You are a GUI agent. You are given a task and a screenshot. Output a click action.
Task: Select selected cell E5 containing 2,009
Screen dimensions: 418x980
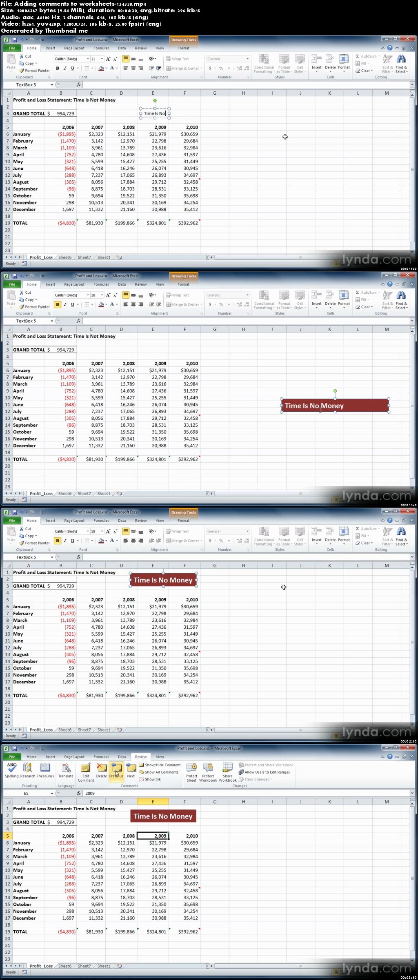[153, 836]
